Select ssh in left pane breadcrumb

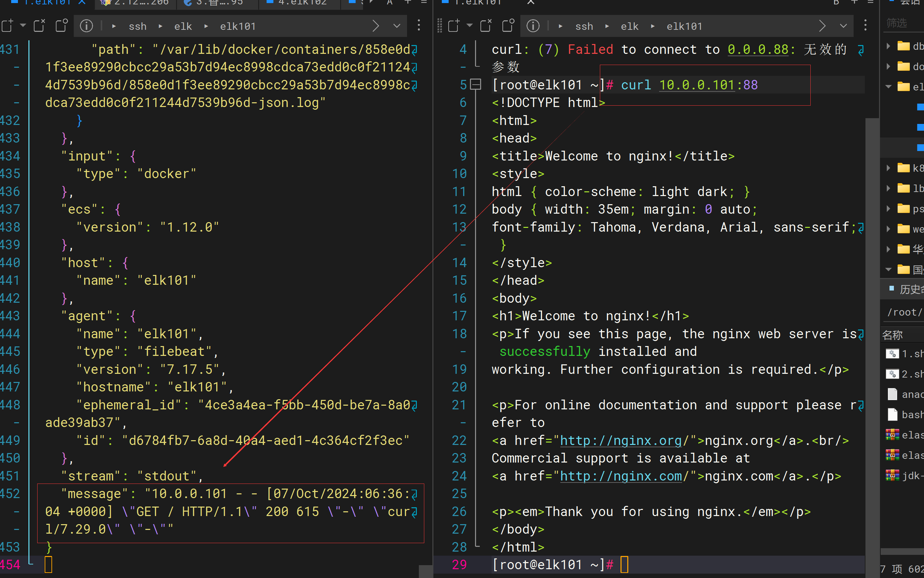[x=137, y=26]
